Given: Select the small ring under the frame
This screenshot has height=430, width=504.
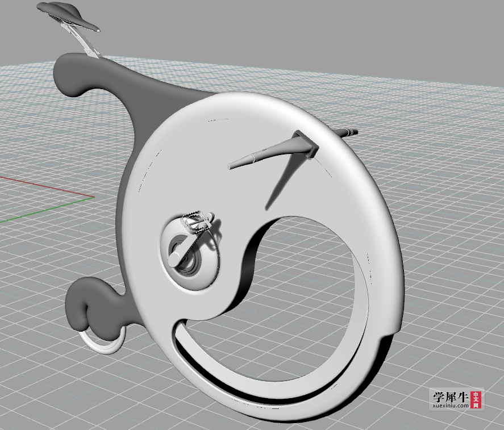Looking at the screenshot, I should [102, 341].
